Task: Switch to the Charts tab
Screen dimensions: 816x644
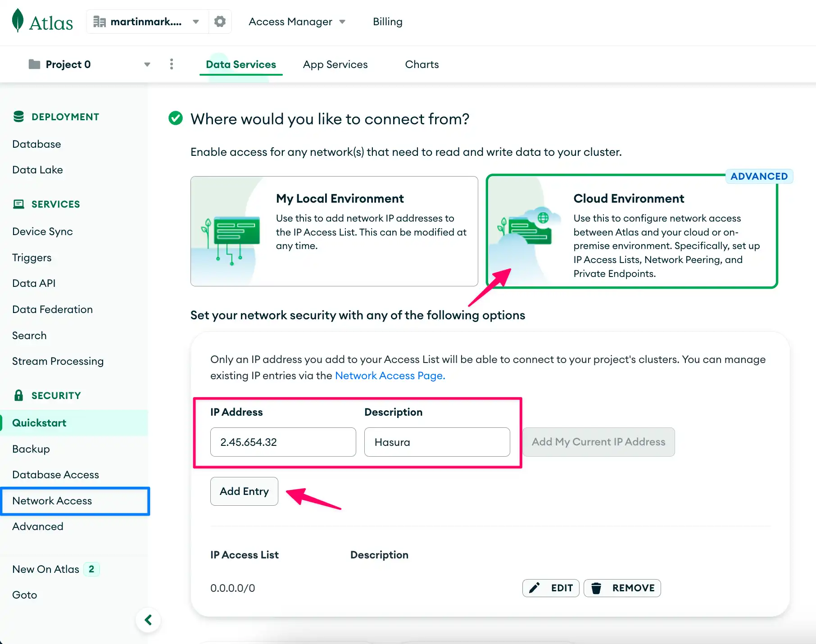Action: pos(422,64)
